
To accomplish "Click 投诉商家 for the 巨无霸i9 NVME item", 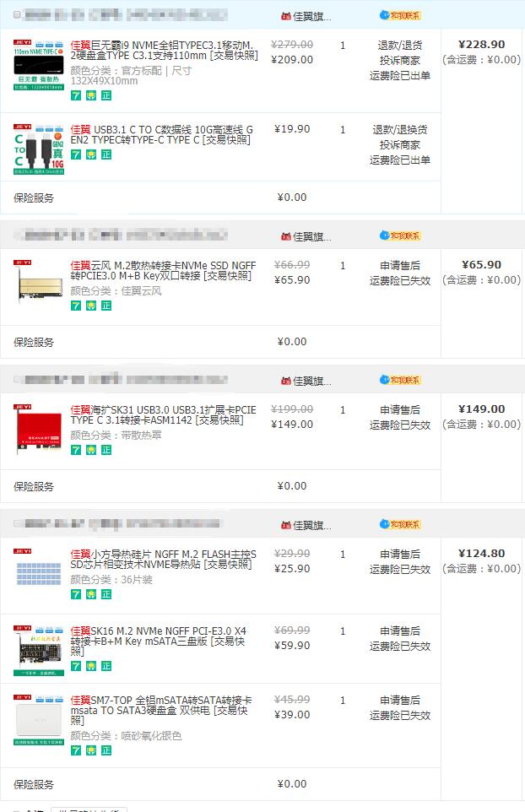I will (x=400, y=61).
